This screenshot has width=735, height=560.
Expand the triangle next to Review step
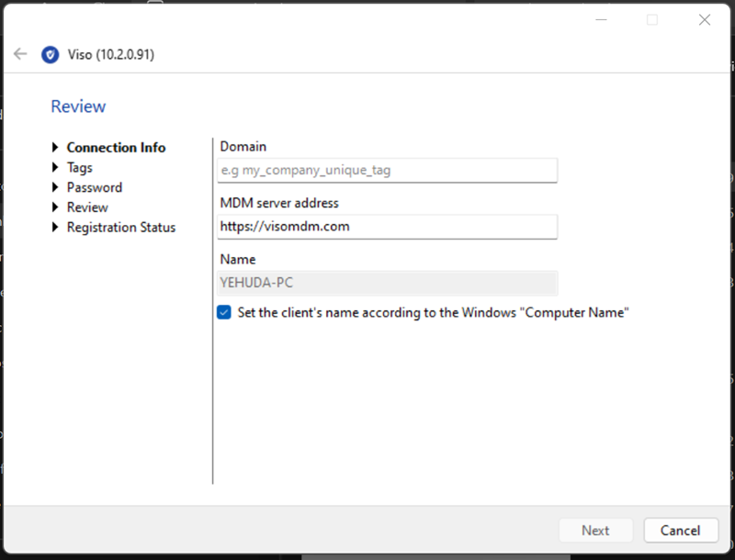(x=56, y=208)
